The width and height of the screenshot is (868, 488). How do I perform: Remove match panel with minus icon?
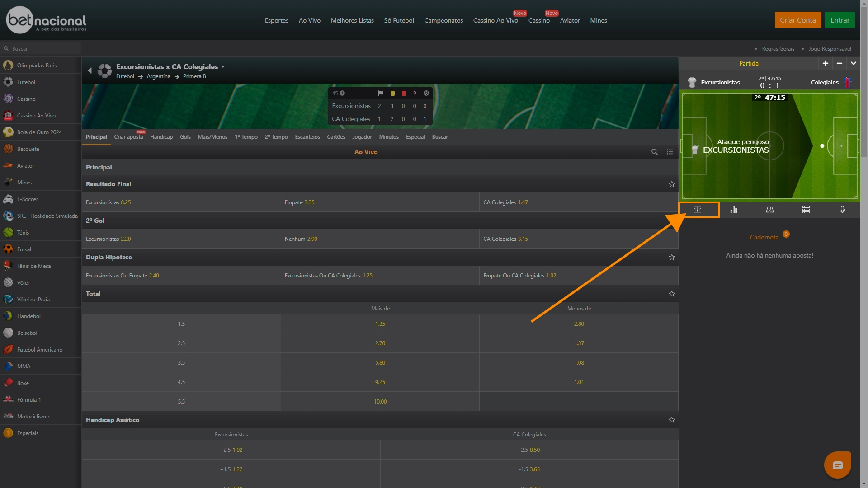point(840,63)
